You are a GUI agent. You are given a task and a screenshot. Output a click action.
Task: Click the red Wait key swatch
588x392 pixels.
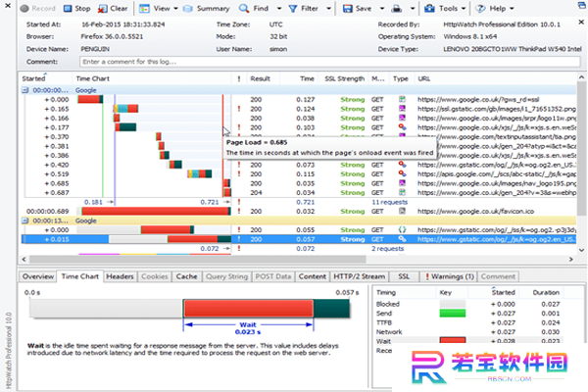pos(453,340)
